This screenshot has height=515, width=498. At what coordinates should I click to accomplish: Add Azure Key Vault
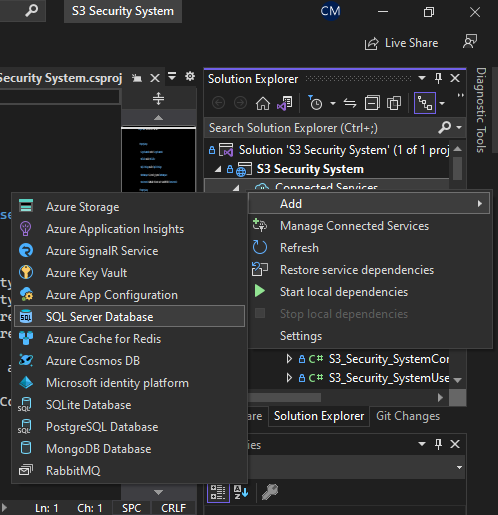pos(129,273)
